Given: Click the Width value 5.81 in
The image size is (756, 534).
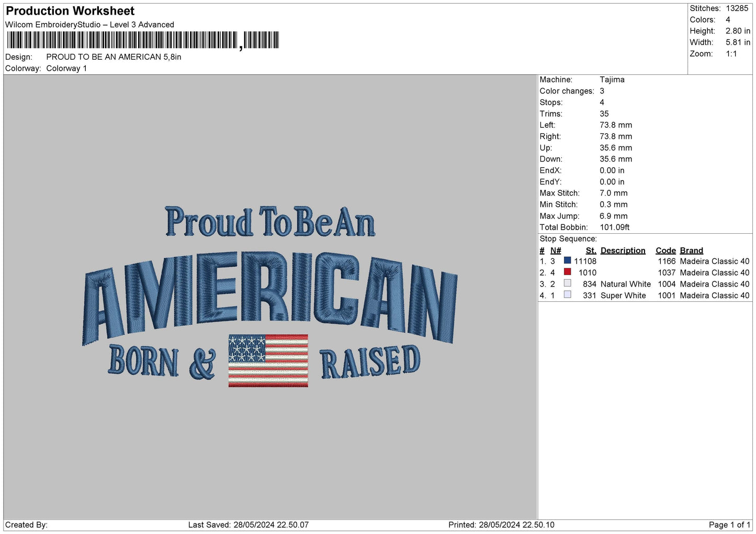Looking at the screenshot, I should pos(738,42).
